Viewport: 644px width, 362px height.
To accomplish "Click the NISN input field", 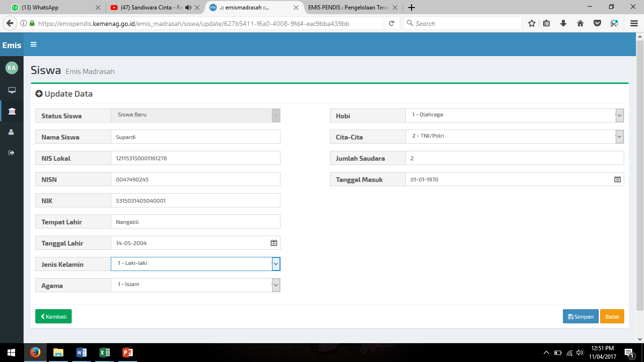I will 196,179.
